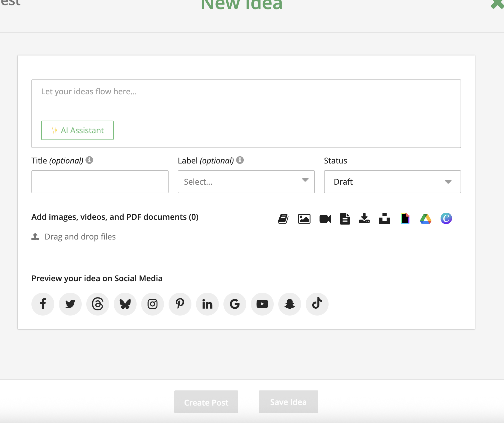This screenshot has height=423, width=504.
Task: Click the add PDF document icon
Action: (345, 219)
